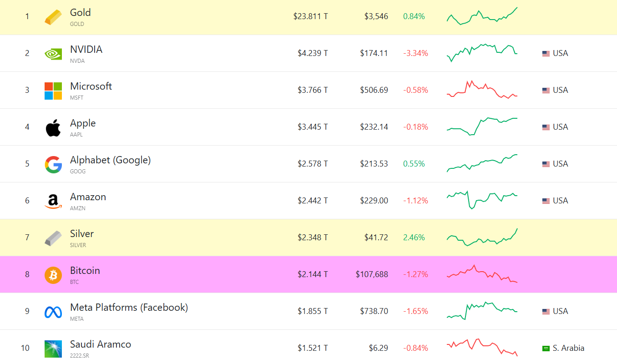The image size is (617, 364).
Task: Click the S. Arabia country flag
Action: click(x=546, y=349)
